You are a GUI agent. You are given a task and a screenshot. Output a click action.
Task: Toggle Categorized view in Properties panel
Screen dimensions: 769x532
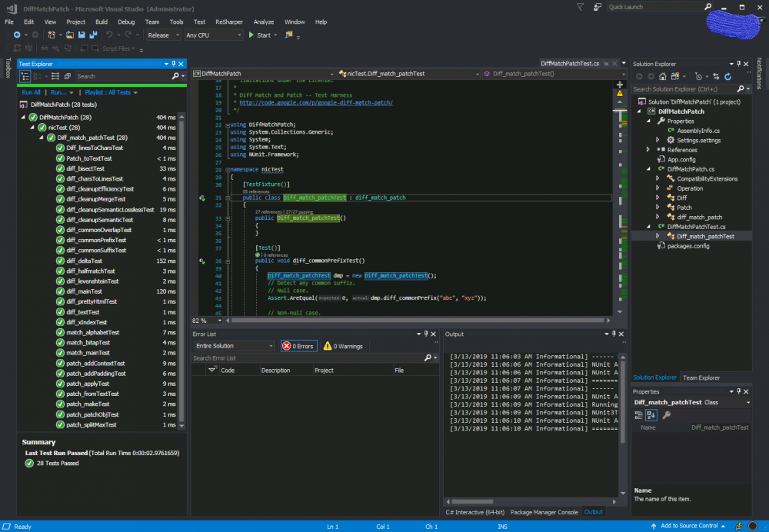(638, 415)
